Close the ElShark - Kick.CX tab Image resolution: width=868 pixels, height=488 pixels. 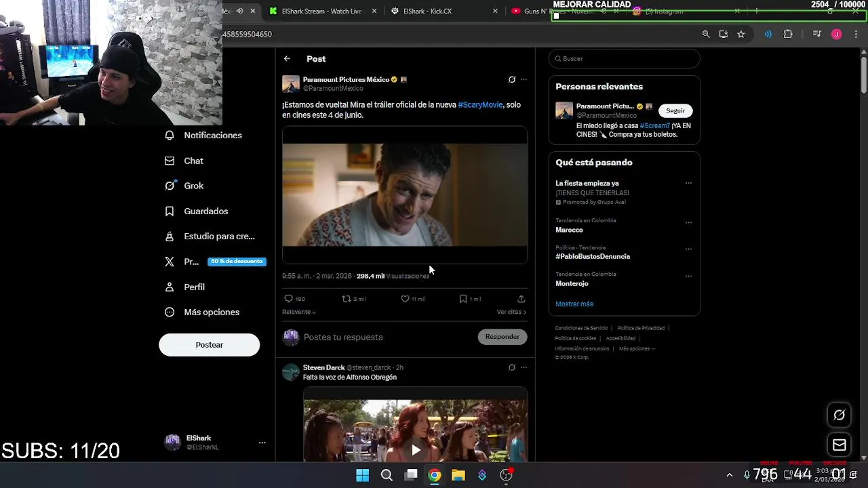495,11
